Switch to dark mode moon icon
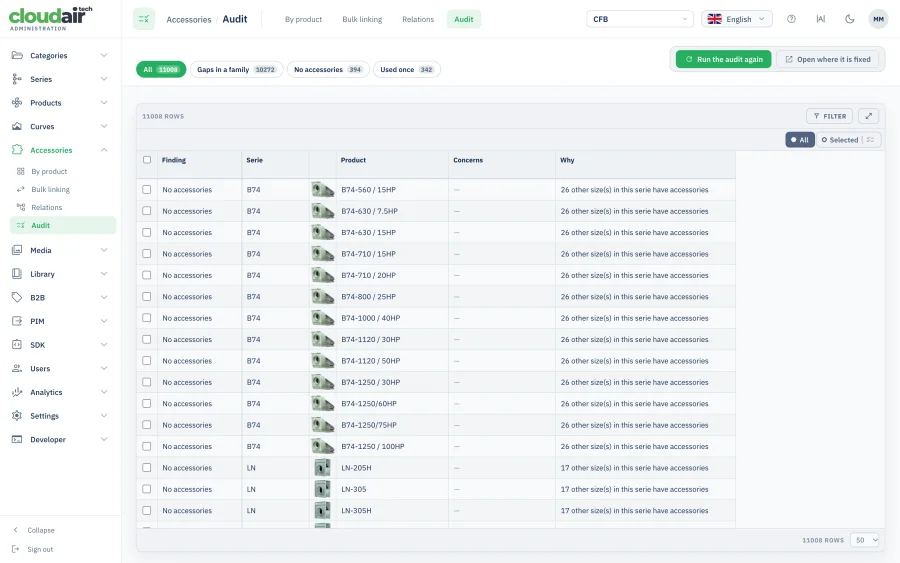900x563 pixels. click(x=850, y=19)
